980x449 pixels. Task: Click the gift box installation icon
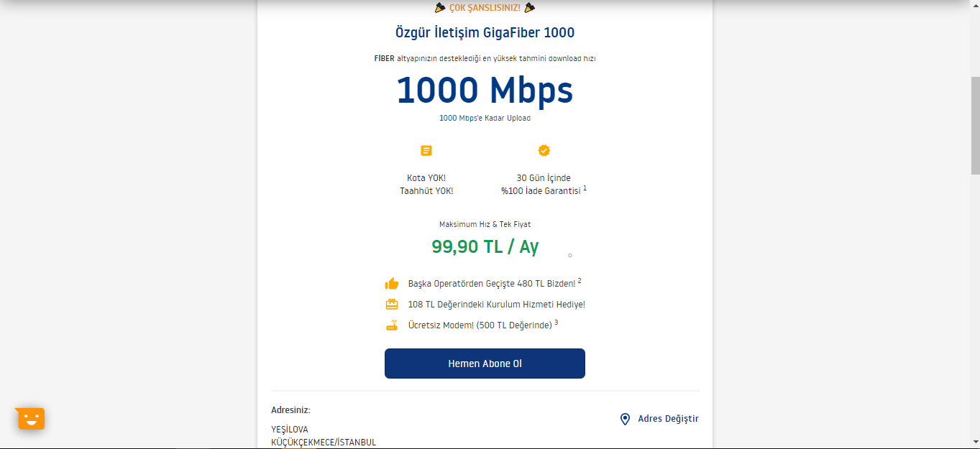(x=392, y=304)
